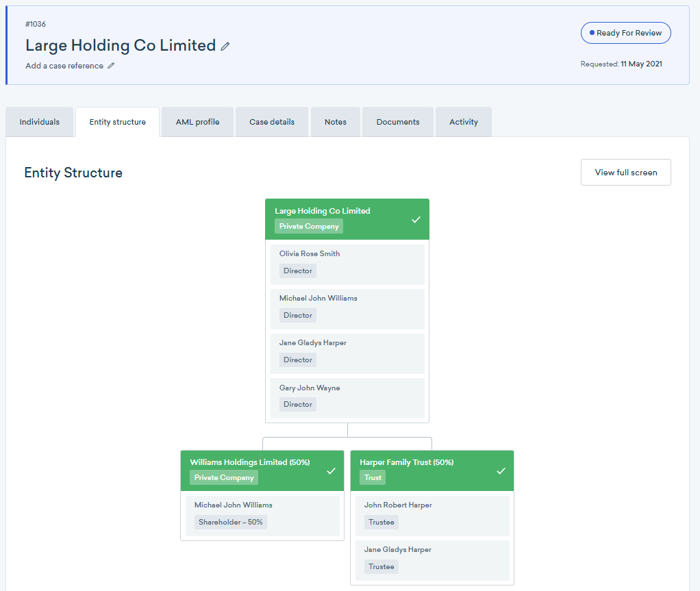The image size is (700, 591).
Task: Select the Entity structure tab
Action: 118,122
